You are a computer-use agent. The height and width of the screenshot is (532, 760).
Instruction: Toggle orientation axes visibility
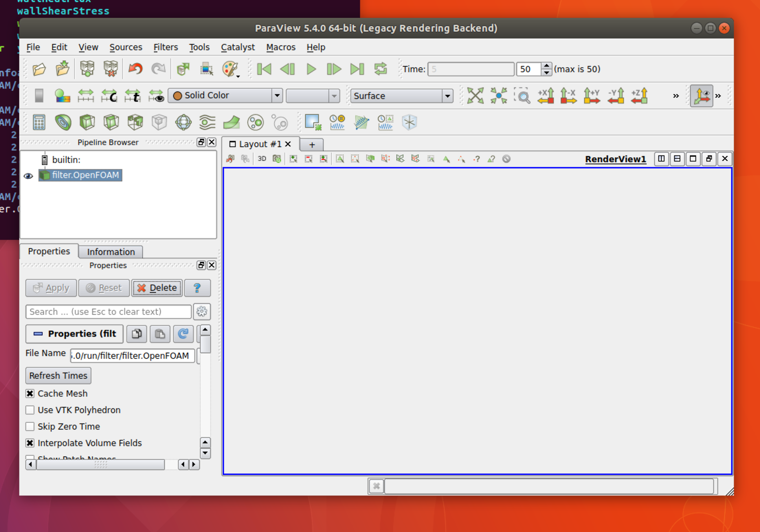tap(702, 96)
